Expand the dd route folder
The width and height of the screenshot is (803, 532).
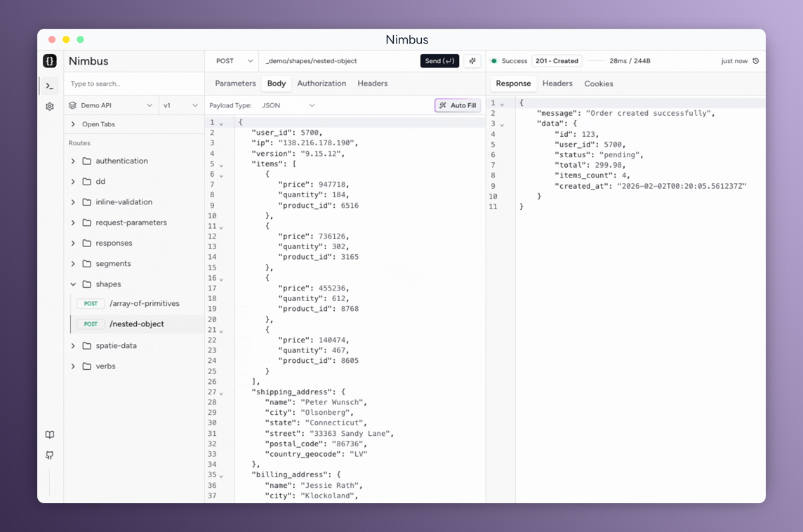(73, 181)
